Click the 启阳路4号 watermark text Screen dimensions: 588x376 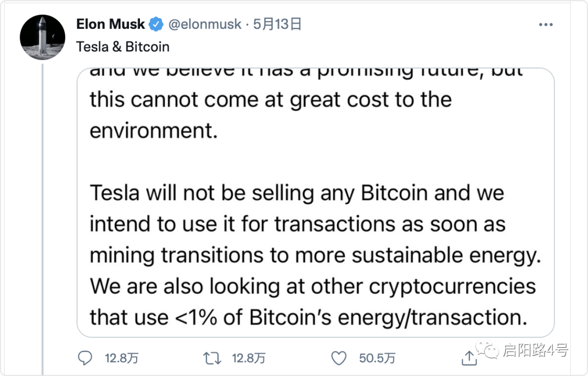click(535, 350)
